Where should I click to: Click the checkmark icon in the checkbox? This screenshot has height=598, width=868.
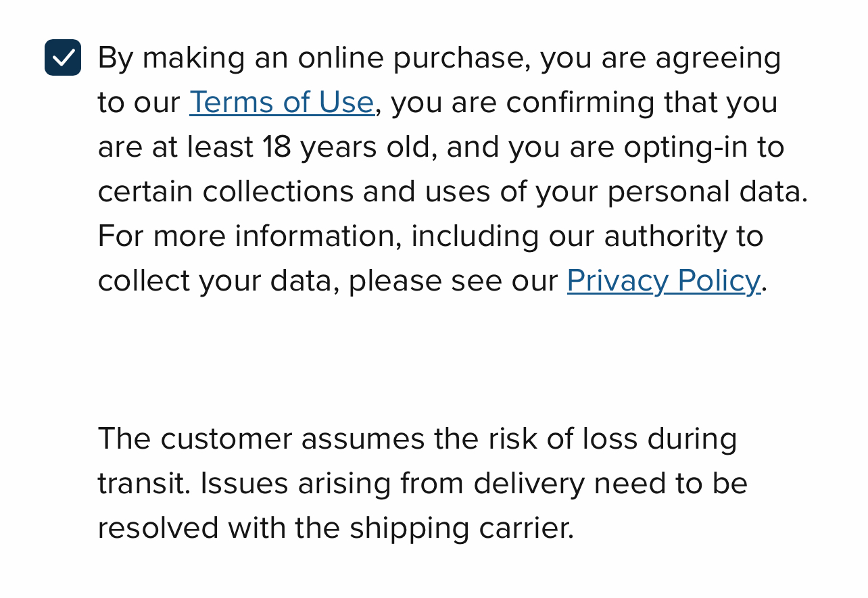pos(63,57)
